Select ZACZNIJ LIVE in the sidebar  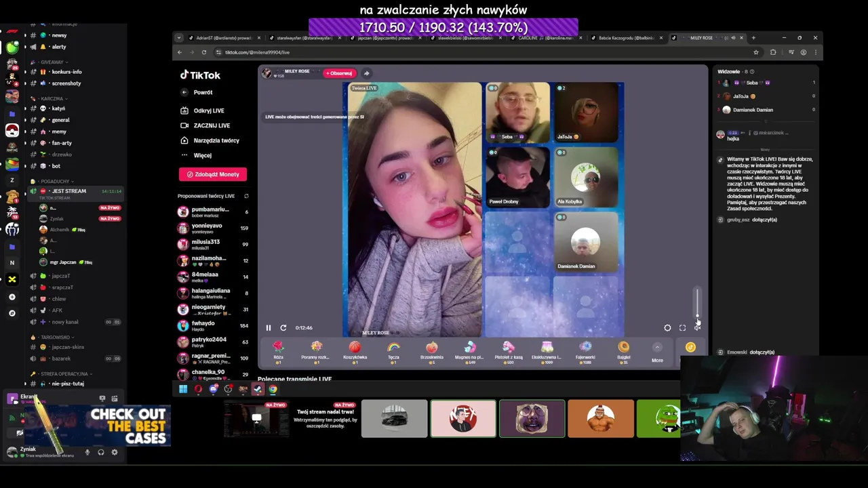(205, 125)
